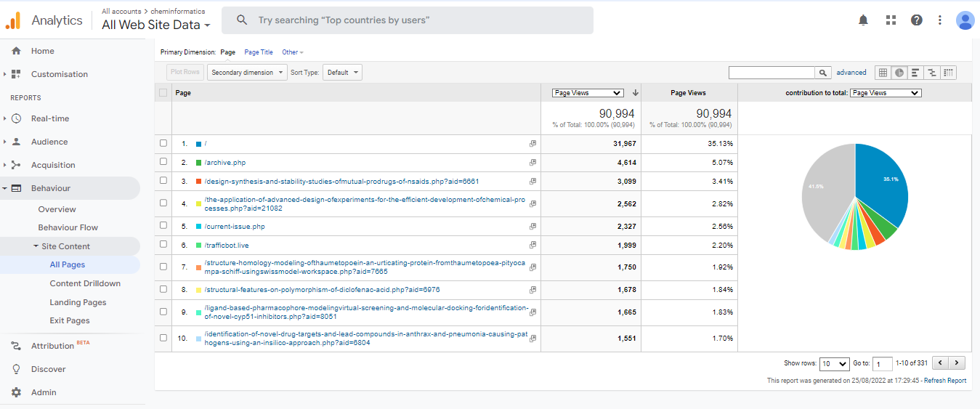Tick the checkbox for /archive.php row
The width and height of the screenshot is (980, 409).
pyautogui.click(x=163, y=162)
